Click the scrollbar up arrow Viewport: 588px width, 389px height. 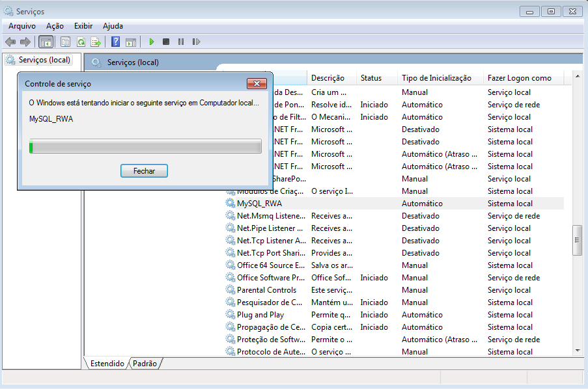point(578,76)
